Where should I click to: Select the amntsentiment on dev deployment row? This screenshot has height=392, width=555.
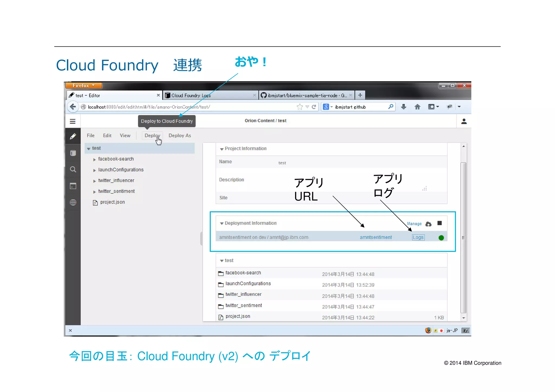click(331, 237)
